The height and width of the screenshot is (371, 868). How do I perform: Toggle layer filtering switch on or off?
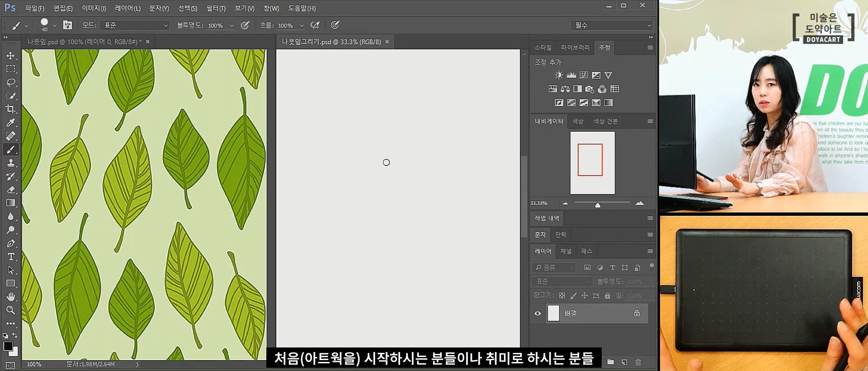coord(651,266)
